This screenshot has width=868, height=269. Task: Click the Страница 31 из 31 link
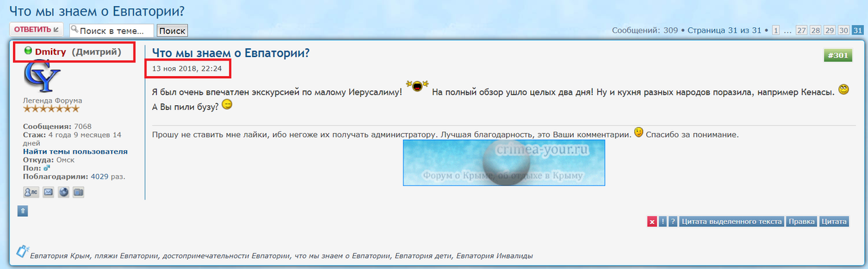[724, 31]
